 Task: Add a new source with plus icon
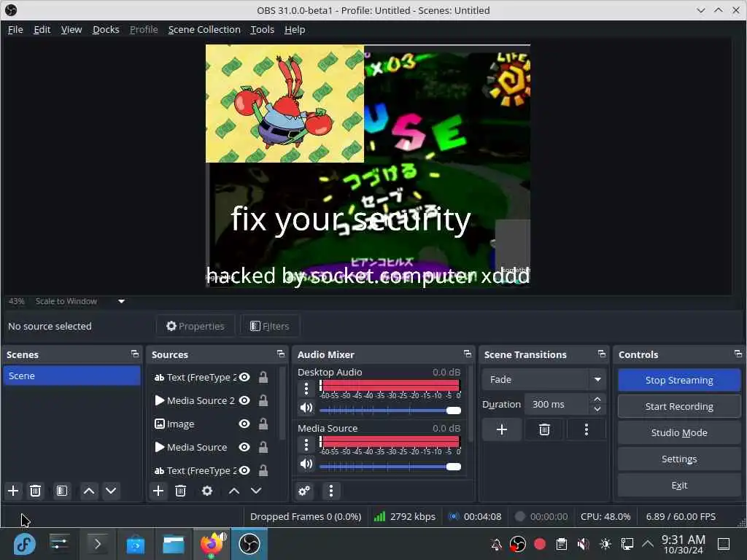click(x=158, y=491)
